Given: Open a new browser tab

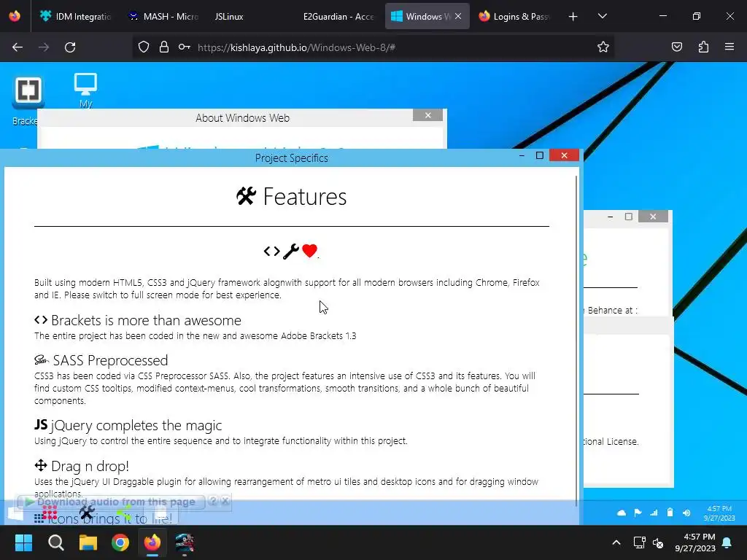Looking at the screenshot, I should [573, 17].
